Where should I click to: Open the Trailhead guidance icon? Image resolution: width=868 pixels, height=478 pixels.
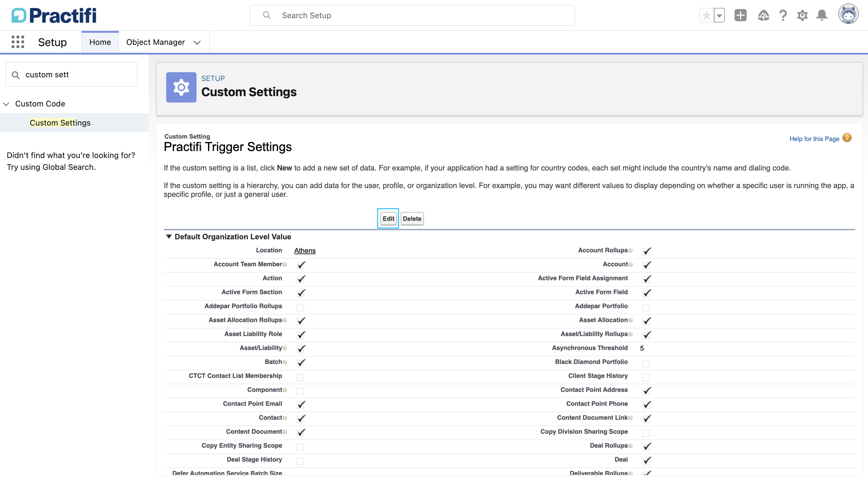[x=763, y=15]
